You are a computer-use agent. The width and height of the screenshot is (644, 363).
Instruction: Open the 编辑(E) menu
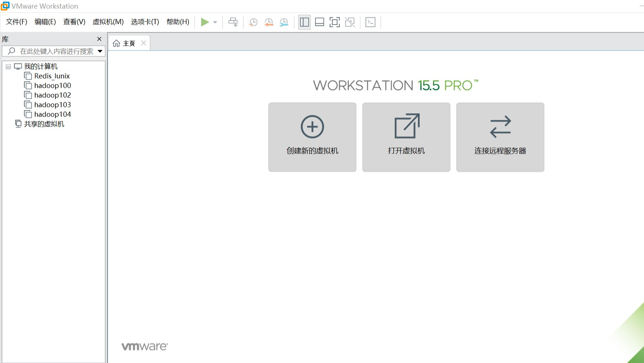pyautogui.click(x=45, y=22)
